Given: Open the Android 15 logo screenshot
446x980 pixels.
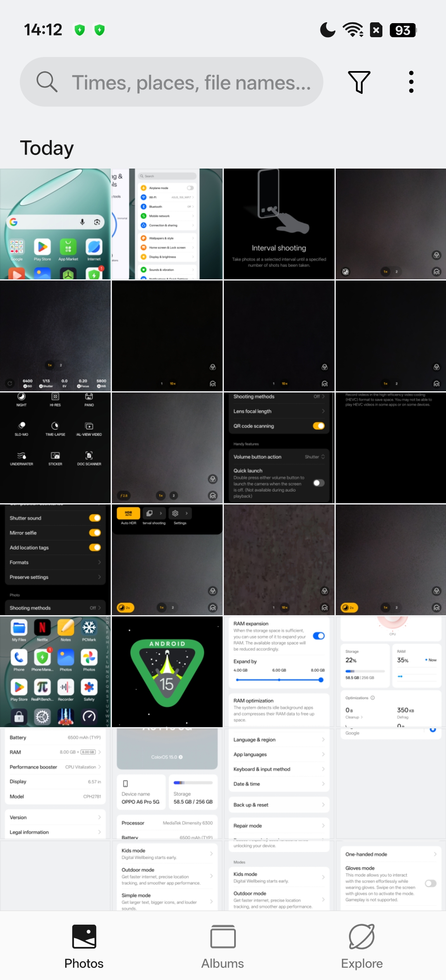Looking at the screenshot, I should click(x=167, y=671).
